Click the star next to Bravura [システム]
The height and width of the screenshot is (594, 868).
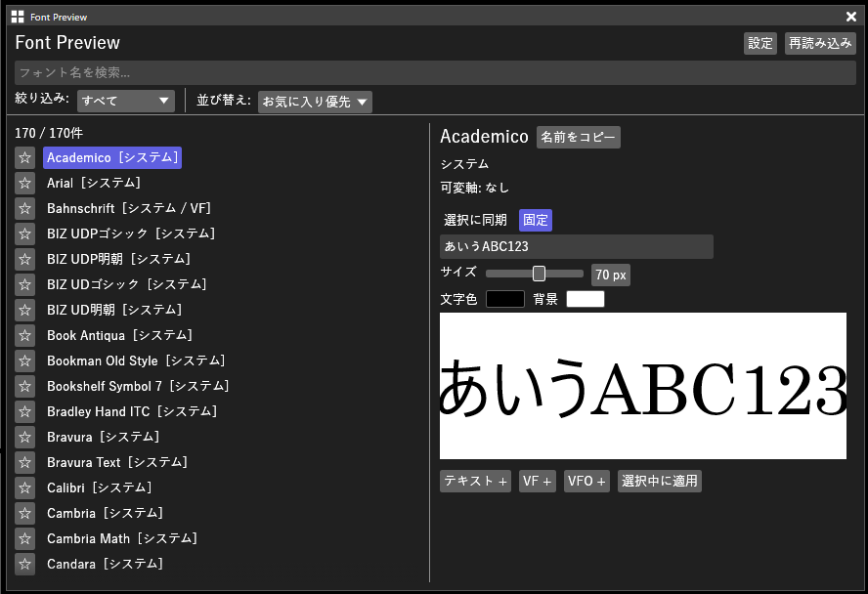pos(24,438)
